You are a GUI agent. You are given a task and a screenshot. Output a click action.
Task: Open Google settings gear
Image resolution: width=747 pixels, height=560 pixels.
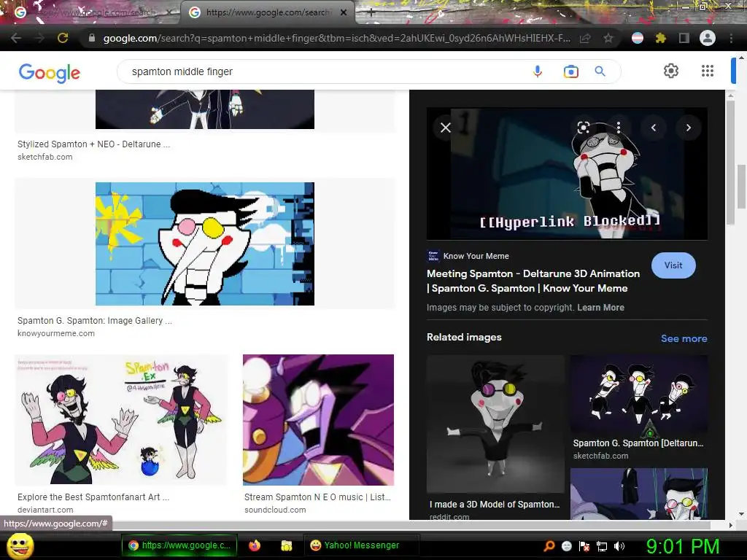[x=671, y=71]
